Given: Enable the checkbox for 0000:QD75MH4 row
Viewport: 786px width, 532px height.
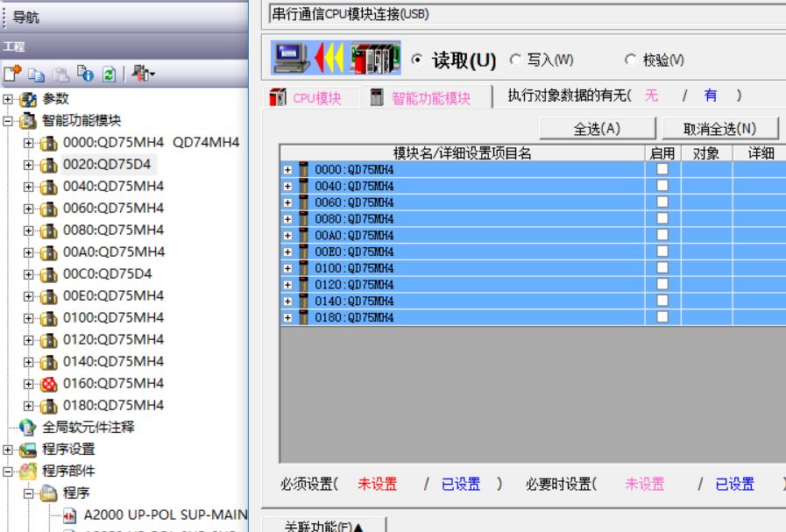Looking at the screenshot, I should pos(662,169).
